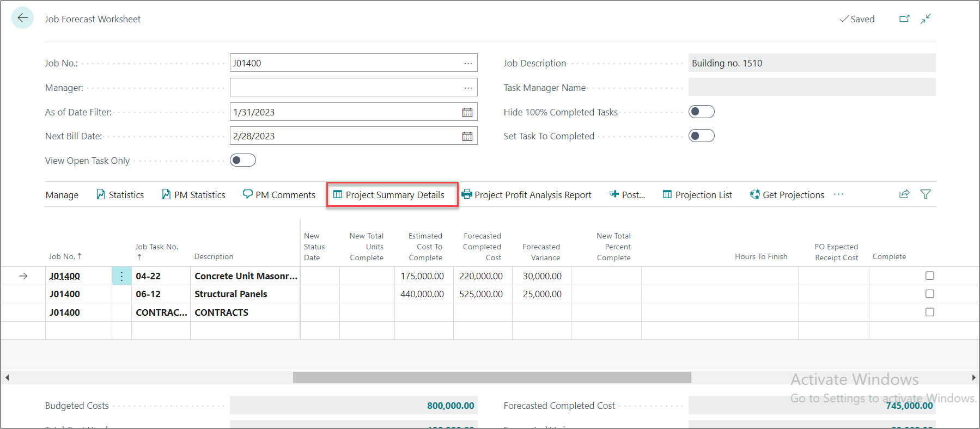
Task: Click the Job Task No. column header
Action: click(x=156, y=247)
